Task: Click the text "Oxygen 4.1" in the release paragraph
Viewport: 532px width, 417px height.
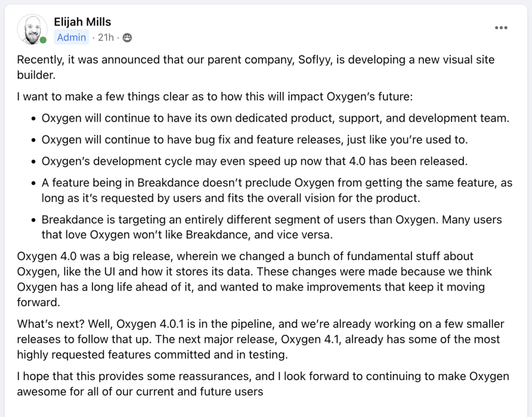Action: pyautogui.click(x=310, y=339)
